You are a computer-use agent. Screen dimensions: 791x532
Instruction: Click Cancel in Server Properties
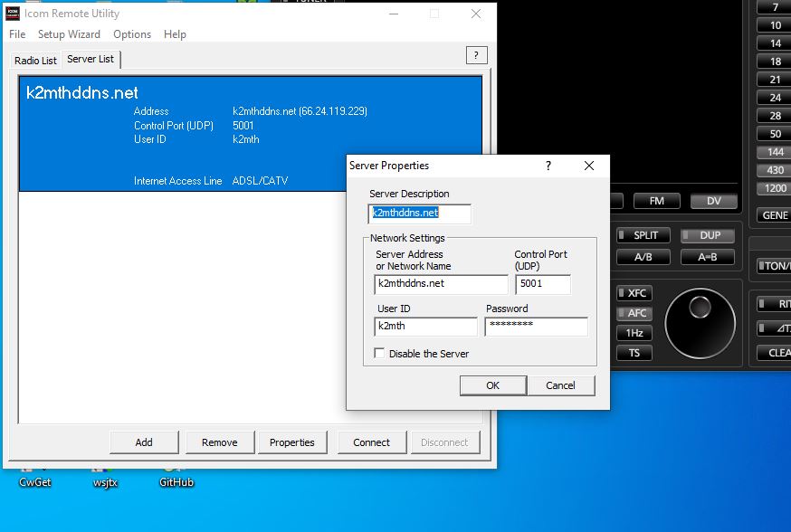[x=560, y=385]
